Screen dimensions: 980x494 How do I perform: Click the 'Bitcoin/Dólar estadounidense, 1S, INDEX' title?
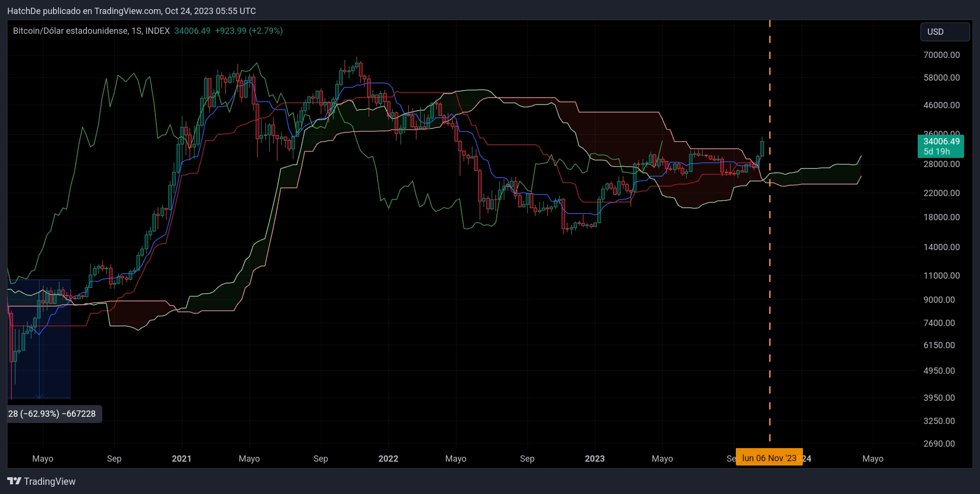91,31
